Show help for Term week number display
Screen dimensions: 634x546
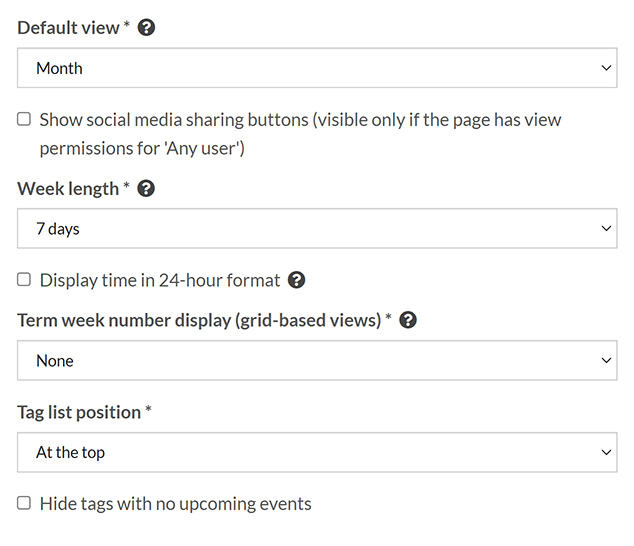pyautogui.click(x=408, y=320)
